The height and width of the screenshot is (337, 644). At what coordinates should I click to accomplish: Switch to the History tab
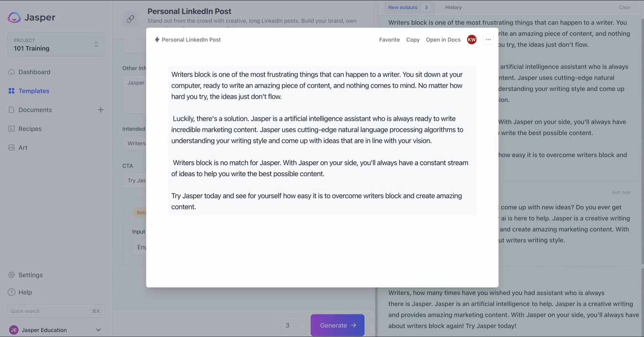point(453,7)
